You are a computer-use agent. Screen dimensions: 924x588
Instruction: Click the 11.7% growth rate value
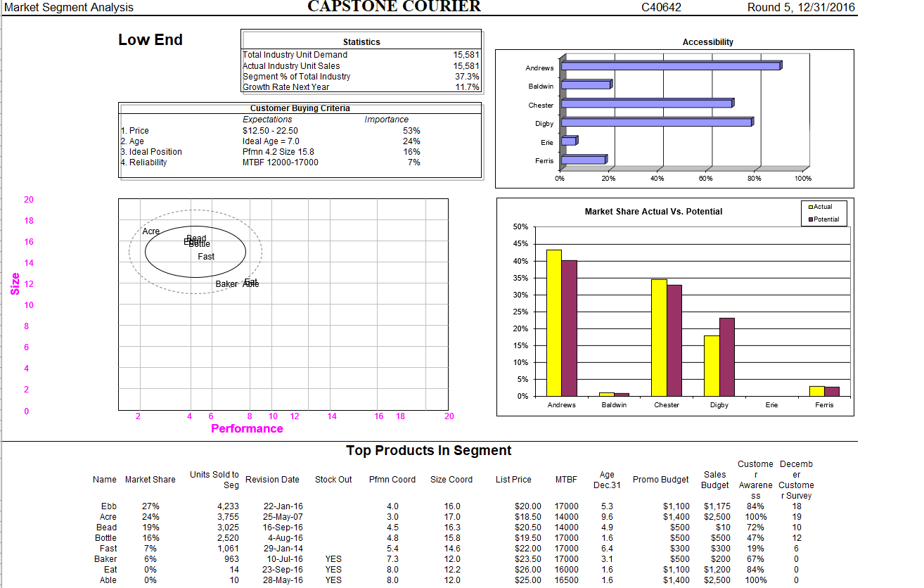(468, 87)
